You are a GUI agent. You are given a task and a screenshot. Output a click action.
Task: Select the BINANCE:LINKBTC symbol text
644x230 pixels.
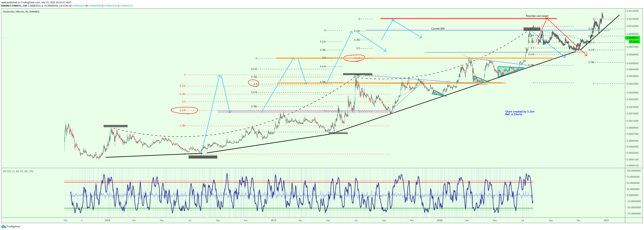pyautogui.click(x=11, y=6)
